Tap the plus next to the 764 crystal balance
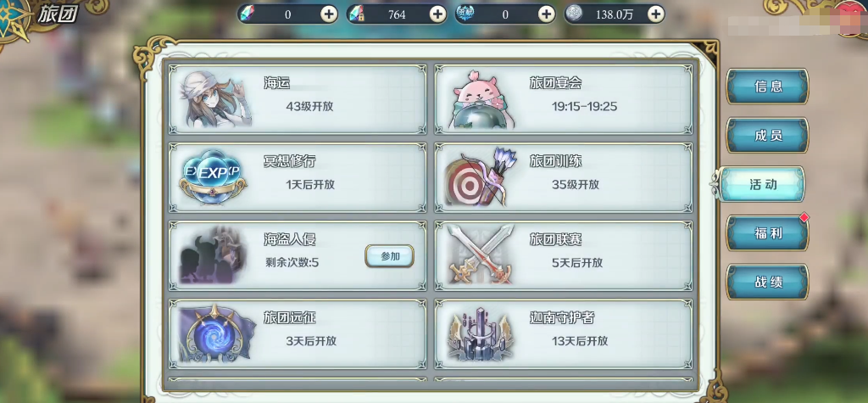868x403 pixels. tap(438, 14)
